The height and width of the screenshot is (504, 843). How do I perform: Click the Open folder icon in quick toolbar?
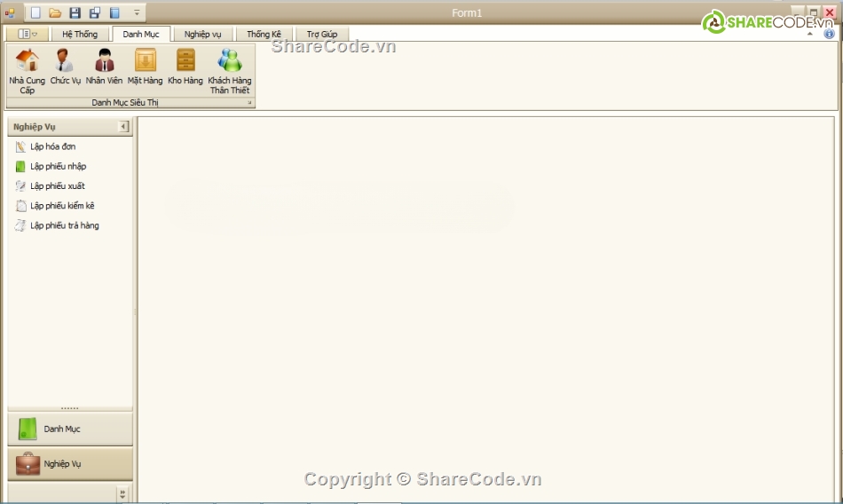pyautogui.click(x=55, y=13)
